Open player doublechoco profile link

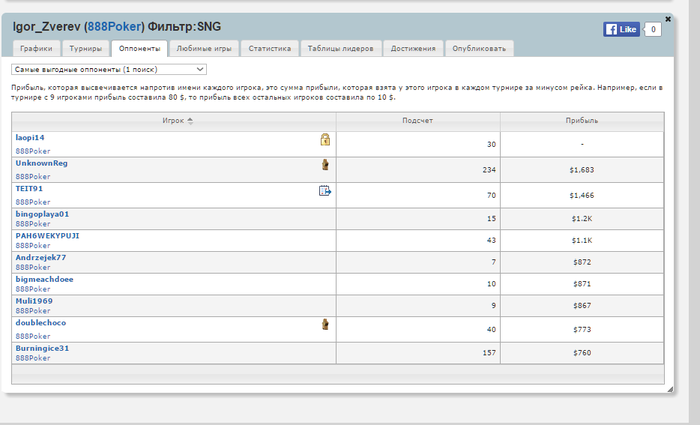point(41,322)
